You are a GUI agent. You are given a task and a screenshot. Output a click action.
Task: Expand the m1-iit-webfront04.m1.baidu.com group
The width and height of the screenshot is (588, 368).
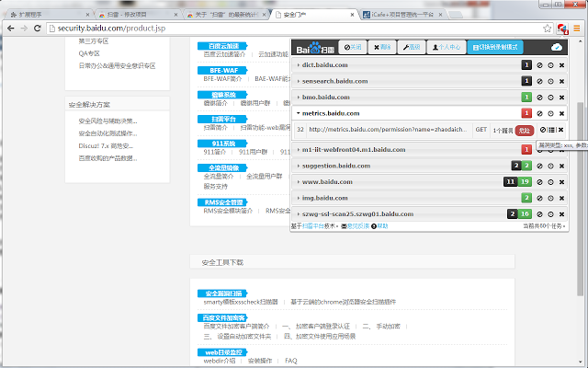pyautogui.click(x=298, y=150)
